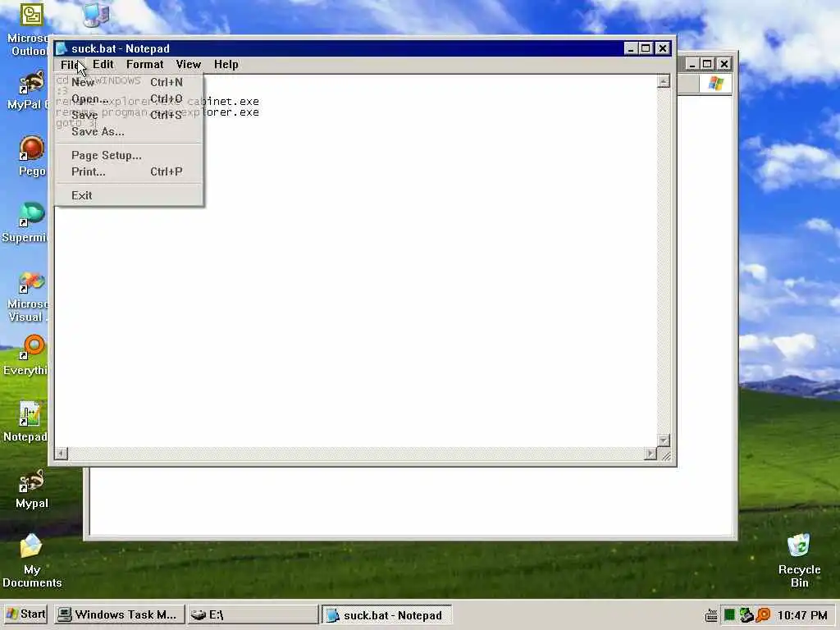
Task: Close the background window behind Notepad
Action: [x=724, y=64]
